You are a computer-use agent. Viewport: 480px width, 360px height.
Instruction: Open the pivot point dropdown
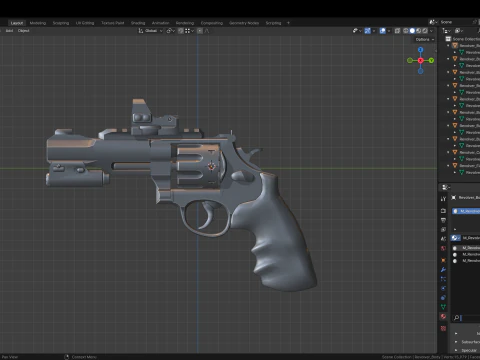(171, 31)
